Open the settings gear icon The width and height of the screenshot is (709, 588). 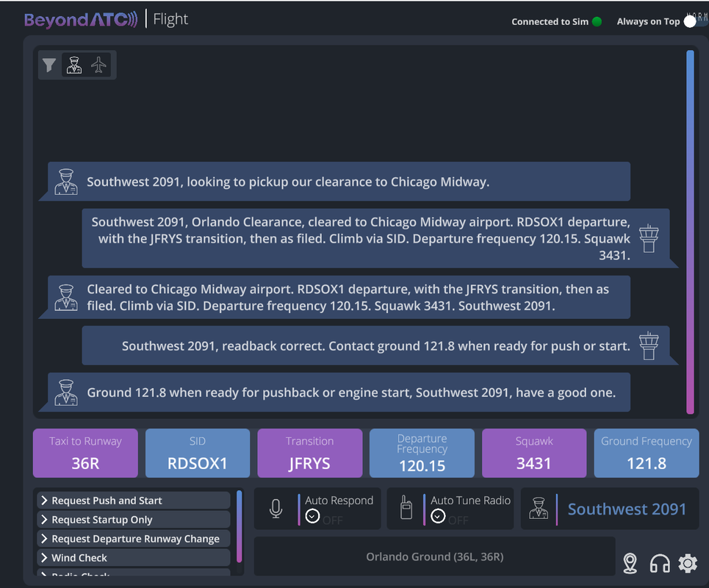point(688,564)
